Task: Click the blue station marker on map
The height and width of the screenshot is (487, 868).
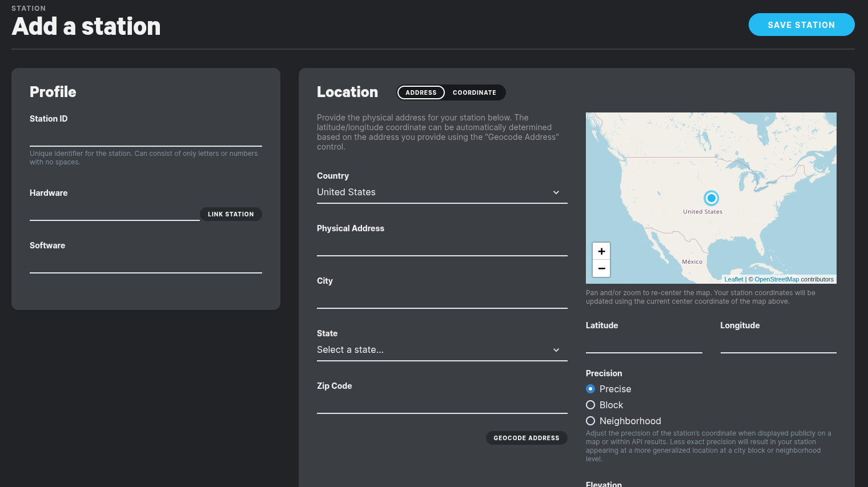Action: click(711, 198)
